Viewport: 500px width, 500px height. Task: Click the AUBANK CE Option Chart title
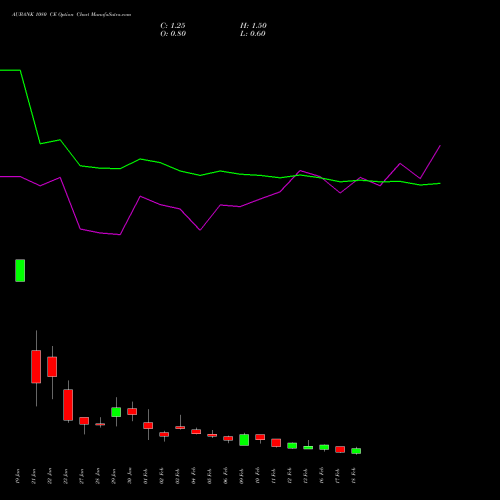click(71, 15)
